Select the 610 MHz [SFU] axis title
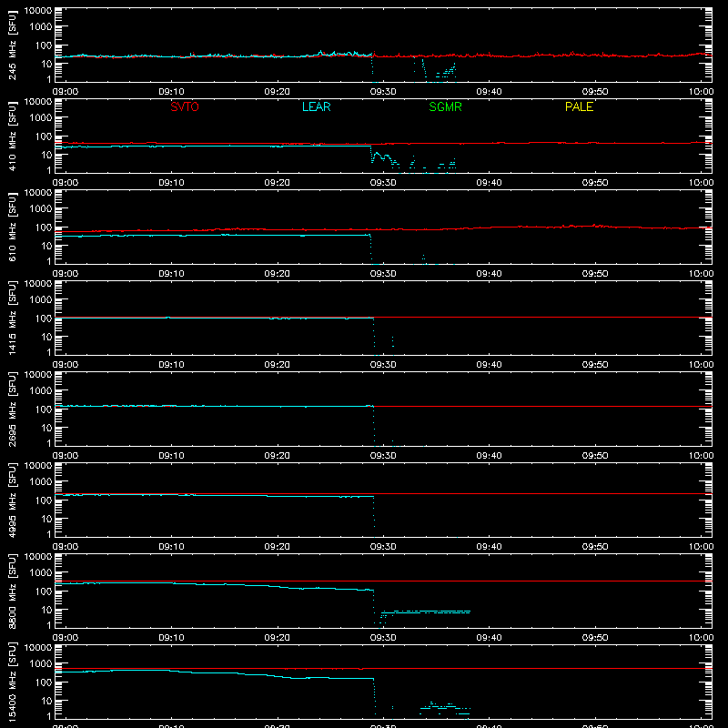Image resolution: width=728 pixels, height=728 pixels. [x=12, y=227]
